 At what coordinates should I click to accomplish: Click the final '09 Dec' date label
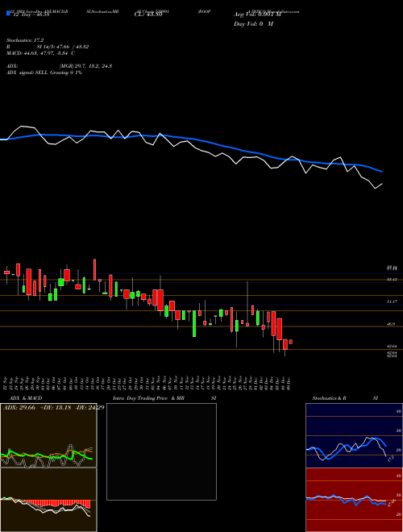tap(289, 382)
